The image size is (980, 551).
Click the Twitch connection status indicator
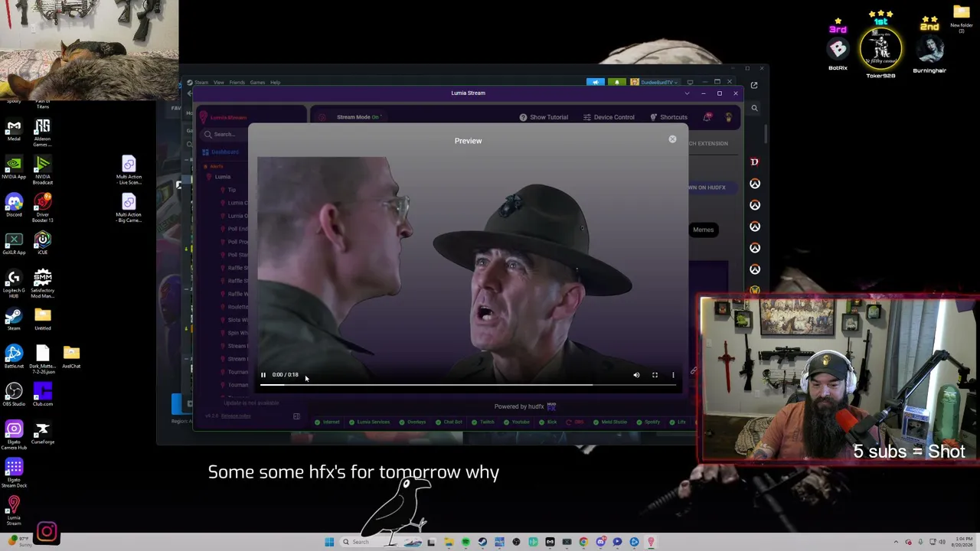(483, 422)
